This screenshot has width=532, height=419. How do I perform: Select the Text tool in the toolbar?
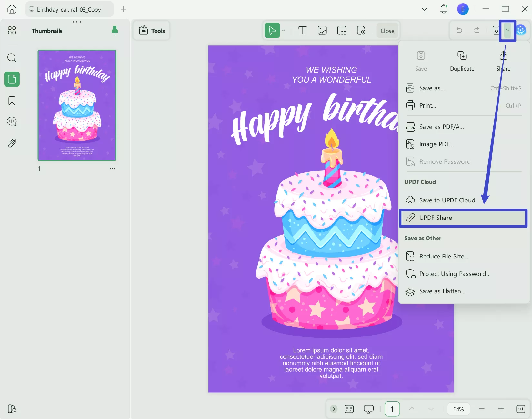point(302,30)
